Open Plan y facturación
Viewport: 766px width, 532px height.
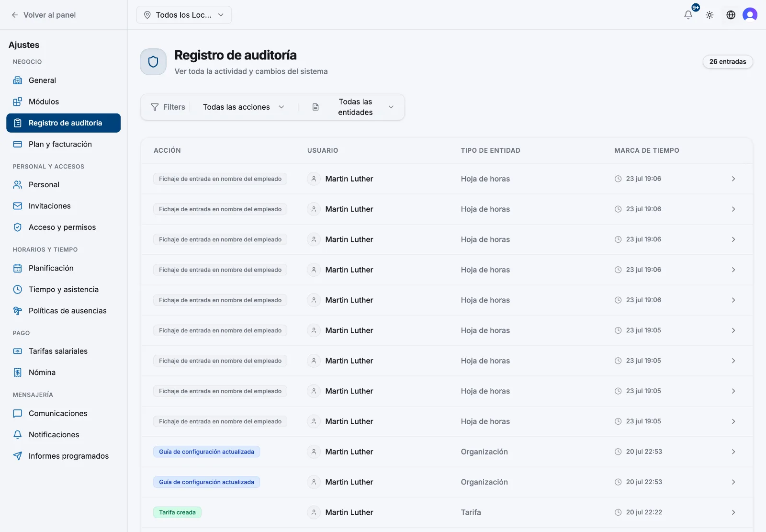point(63,144)
